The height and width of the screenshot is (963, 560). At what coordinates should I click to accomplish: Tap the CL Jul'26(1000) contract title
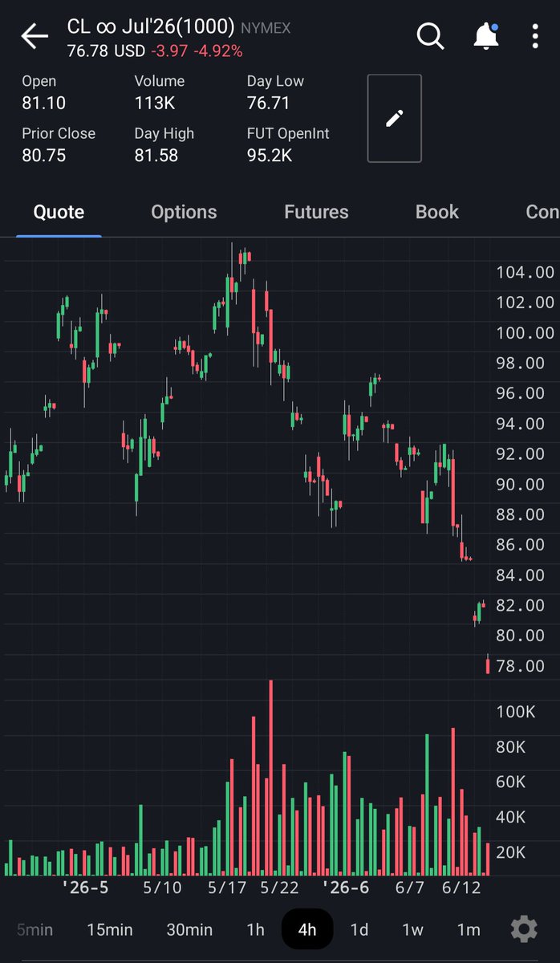click(151, 26)
